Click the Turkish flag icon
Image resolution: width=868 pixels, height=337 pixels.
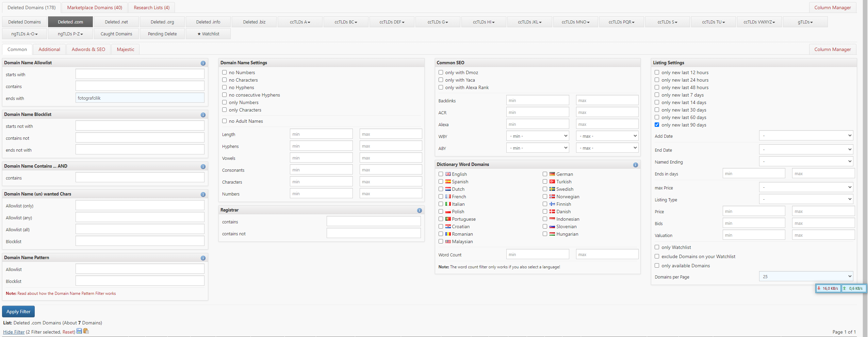click(x=552, y=182)
